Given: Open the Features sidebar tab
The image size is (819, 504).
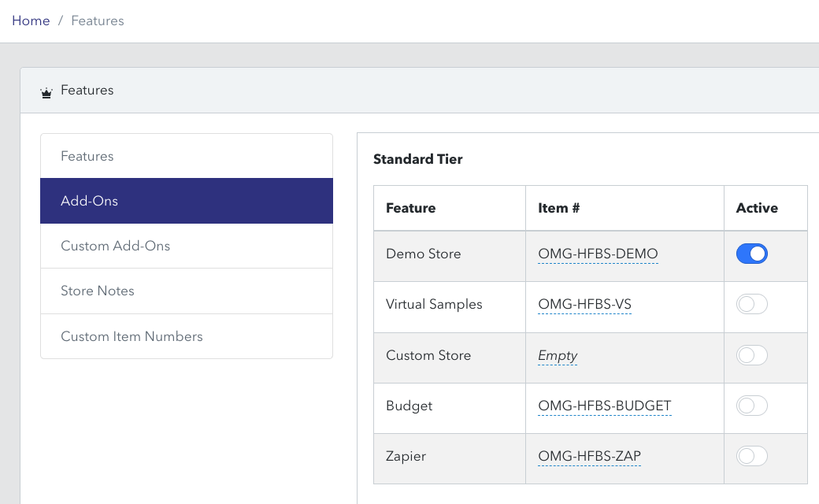Looking at the screenshot, I should (x=187, y=156).
